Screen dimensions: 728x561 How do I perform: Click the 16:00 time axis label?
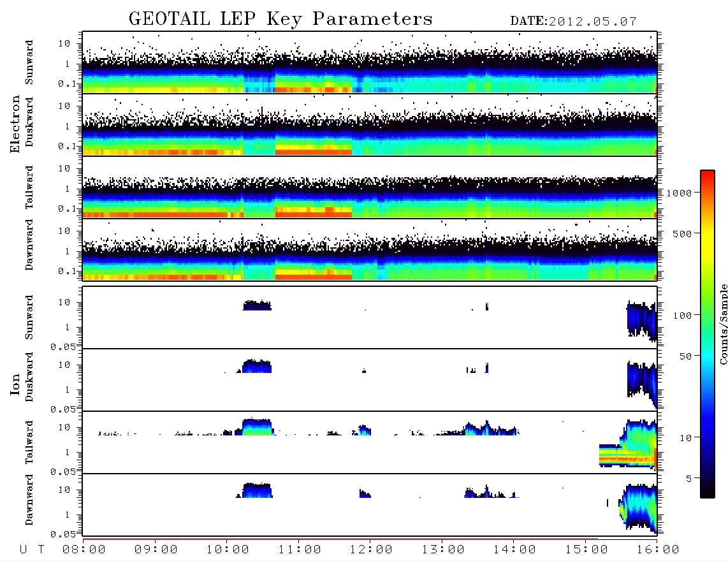tap(658, 550)
